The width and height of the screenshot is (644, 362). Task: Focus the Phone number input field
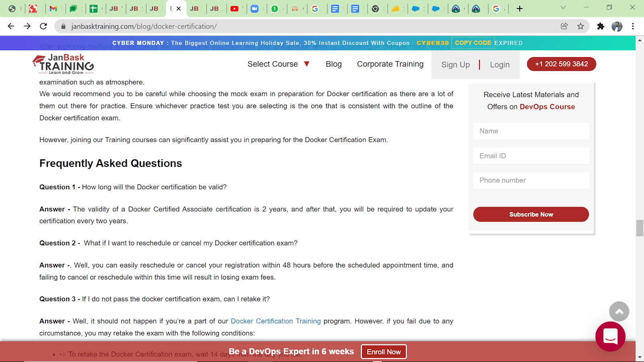tap(531, 180)
